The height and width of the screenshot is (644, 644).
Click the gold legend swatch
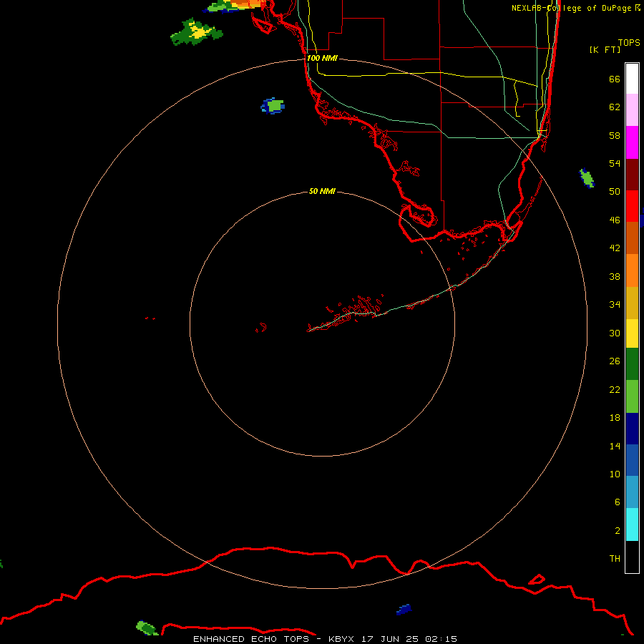pos(632,303)
